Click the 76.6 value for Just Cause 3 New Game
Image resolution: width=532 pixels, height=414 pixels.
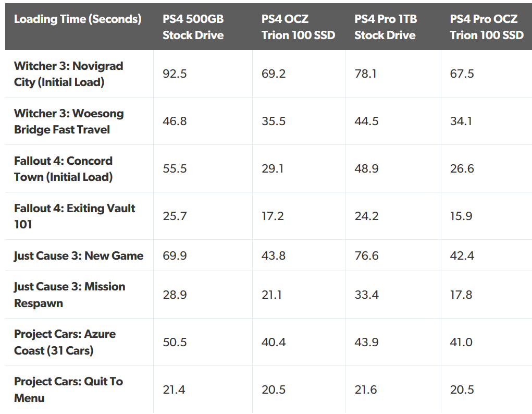tap(366, 255)
